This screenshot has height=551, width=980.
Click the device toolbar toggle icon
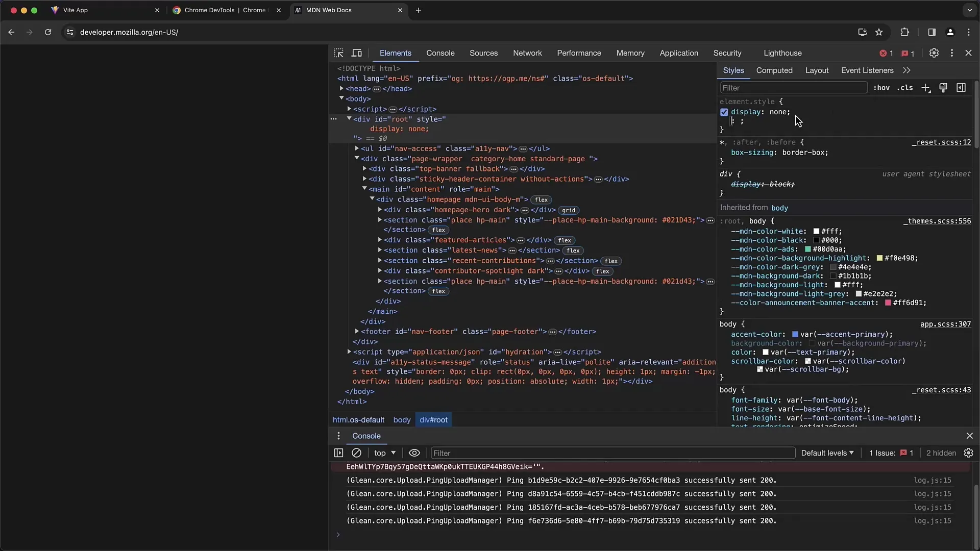tap(357, 53)
